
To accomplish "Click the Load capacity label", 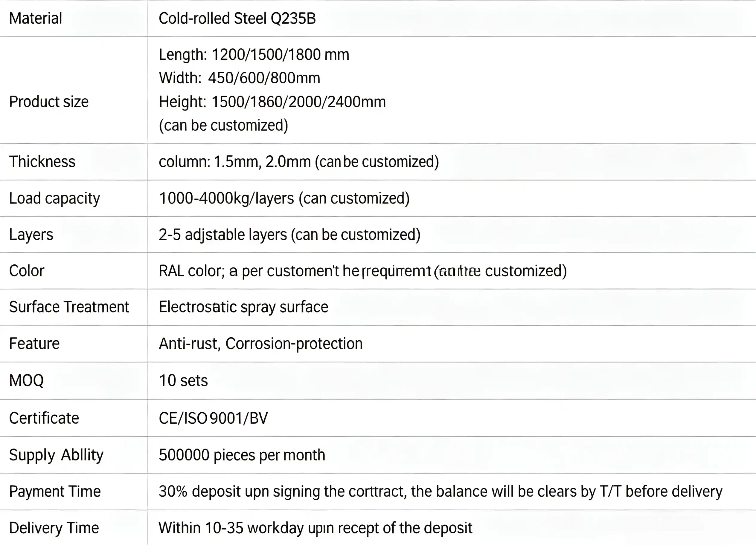I will pyautogui.click(x=54, y=198).
